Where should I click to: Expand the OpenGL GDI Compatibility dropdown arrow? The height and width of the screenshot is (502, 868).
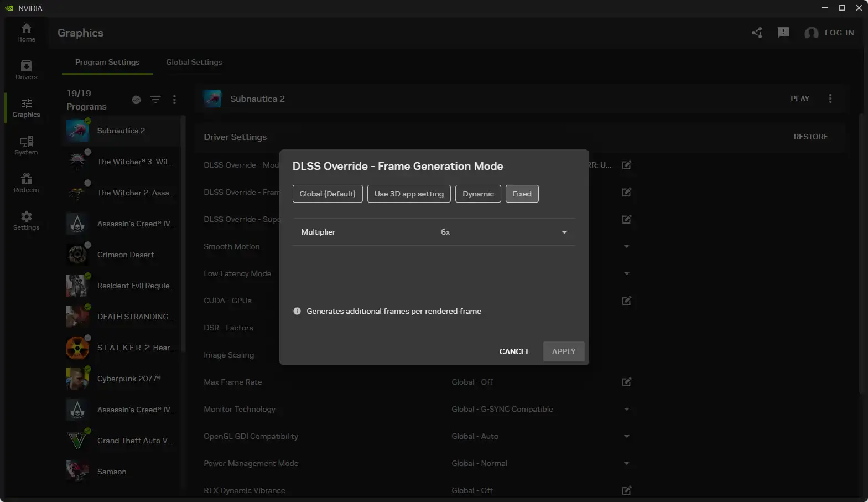(x=626, y=436)
